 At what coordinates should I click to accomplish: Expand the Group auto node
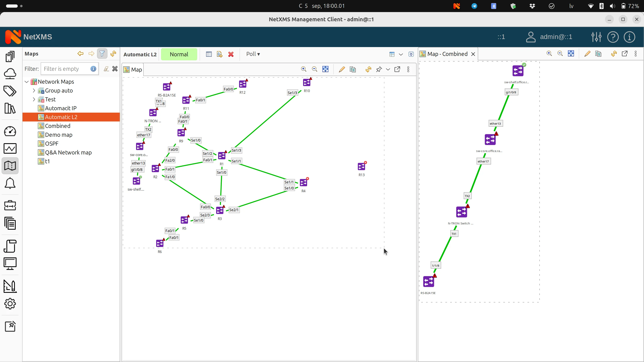coord(34,90)
